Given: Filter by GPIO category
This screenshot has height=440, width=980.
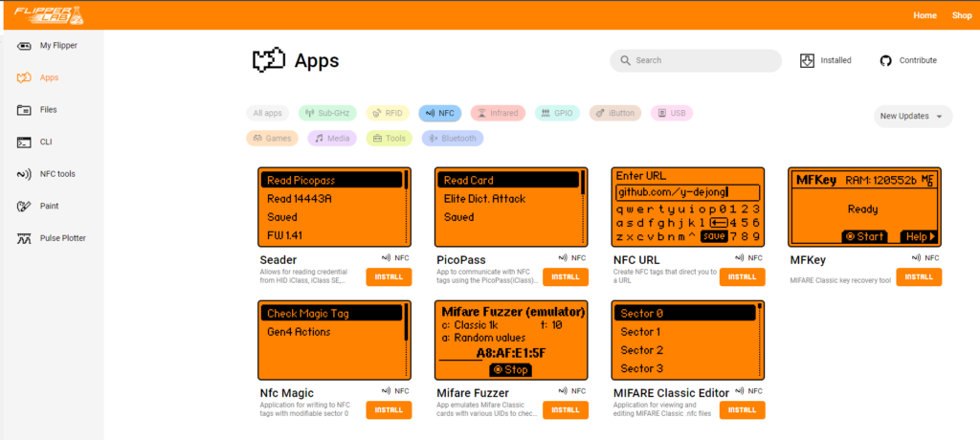Looking at the screenshot, I should point(558,113).
